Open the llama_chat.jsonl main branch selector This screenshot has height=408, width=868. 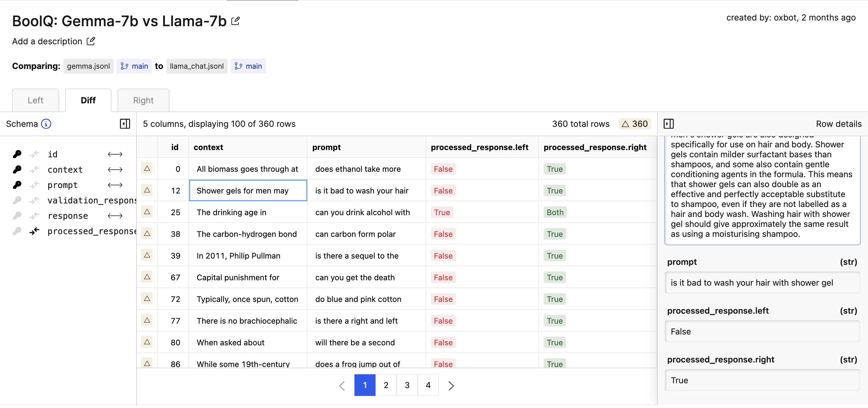pyautogui.click(x=248, y=66)
